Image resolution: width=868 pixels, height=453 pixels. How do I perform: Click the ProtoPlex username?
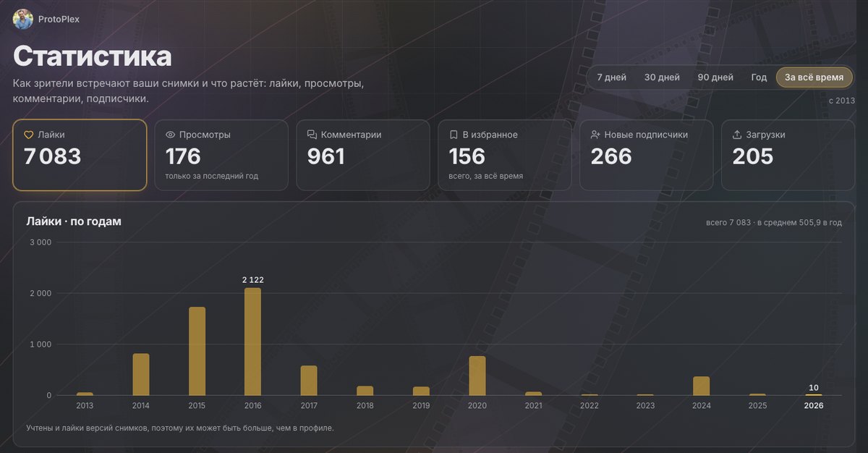pyautogui.click(x=59, y=20)
